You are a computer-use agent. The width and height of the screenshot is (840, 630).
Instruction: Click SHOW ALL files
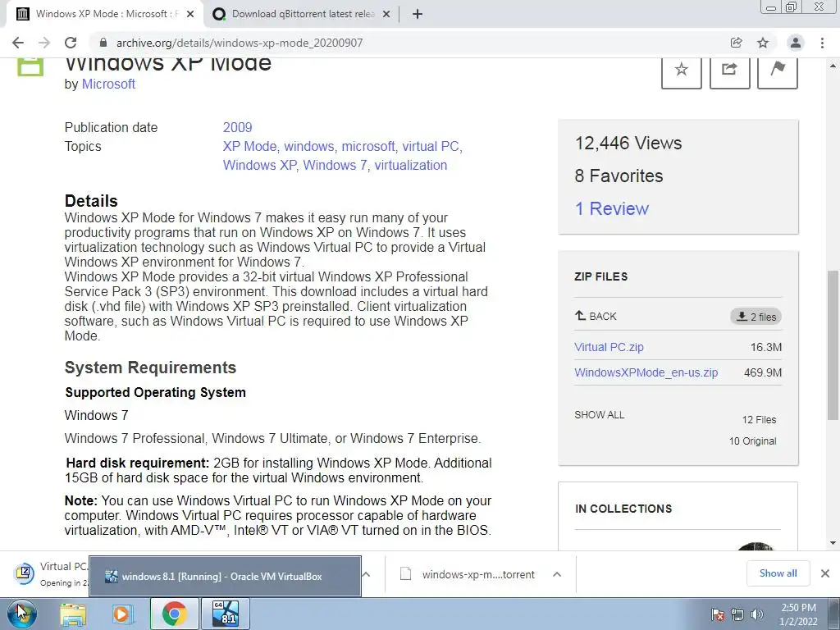pyautogui.click(x=600, y=414)
